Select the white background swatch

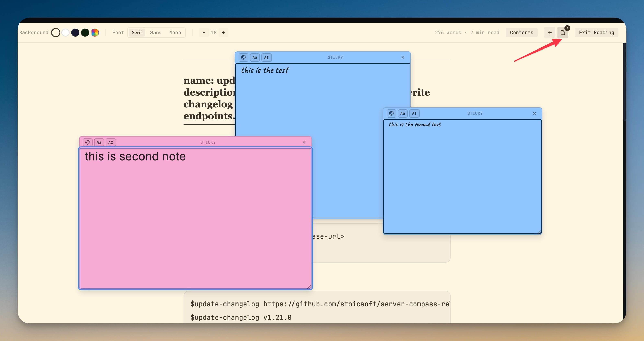66,33
